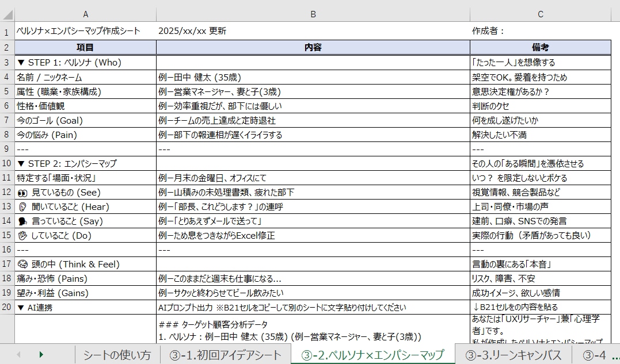Click the cell 例ー効率重視だが、部下には優しい

tap(313, 106)
